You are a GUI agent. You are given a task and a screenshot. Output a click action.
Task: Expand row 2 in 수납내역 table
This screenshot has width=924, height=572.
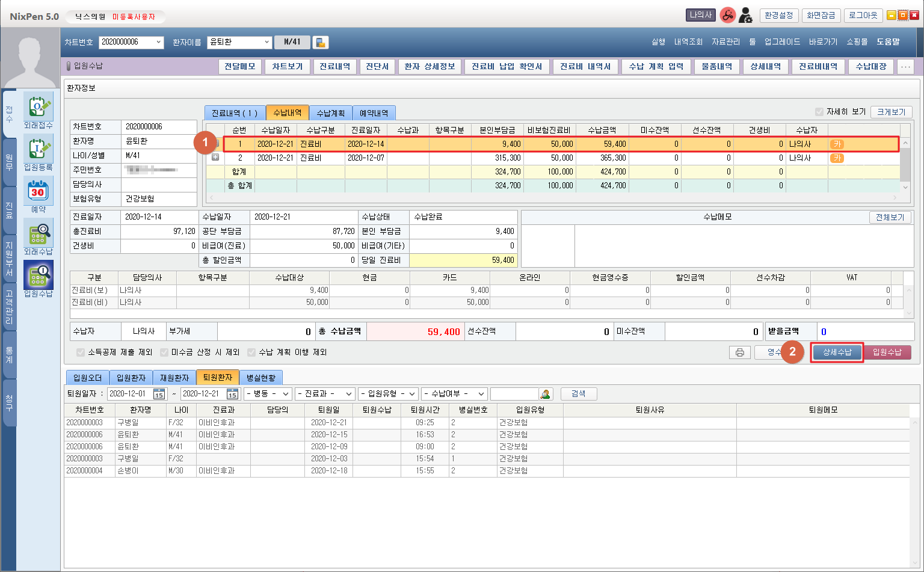point(215,158)
